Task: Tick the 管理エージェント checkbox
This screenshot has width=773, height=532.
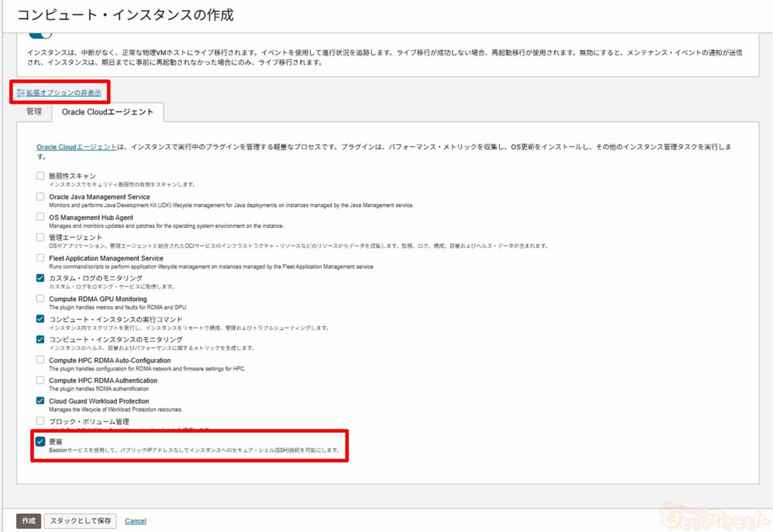Action: coord(40,238)
